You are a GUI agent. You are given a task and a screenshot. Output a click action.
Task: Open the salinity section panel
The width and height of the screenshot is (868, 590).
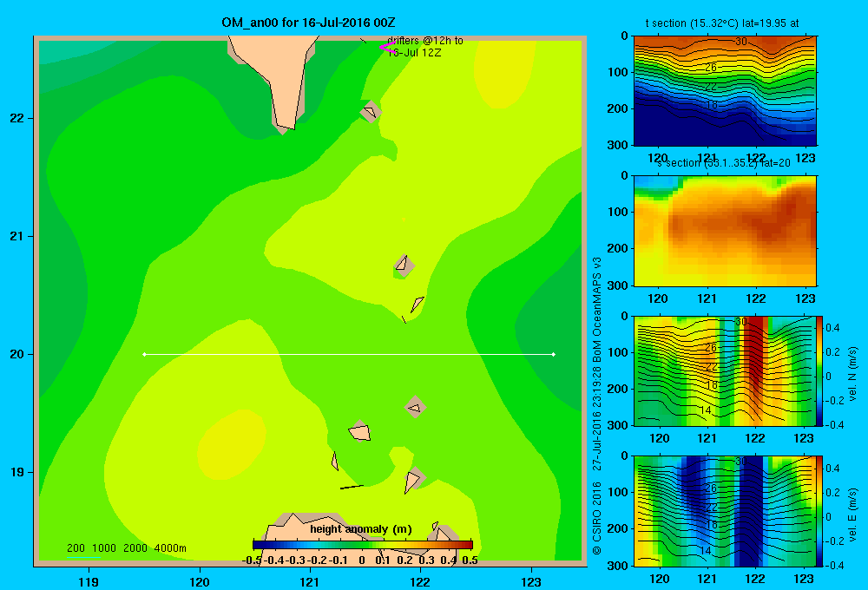[725, 231]
